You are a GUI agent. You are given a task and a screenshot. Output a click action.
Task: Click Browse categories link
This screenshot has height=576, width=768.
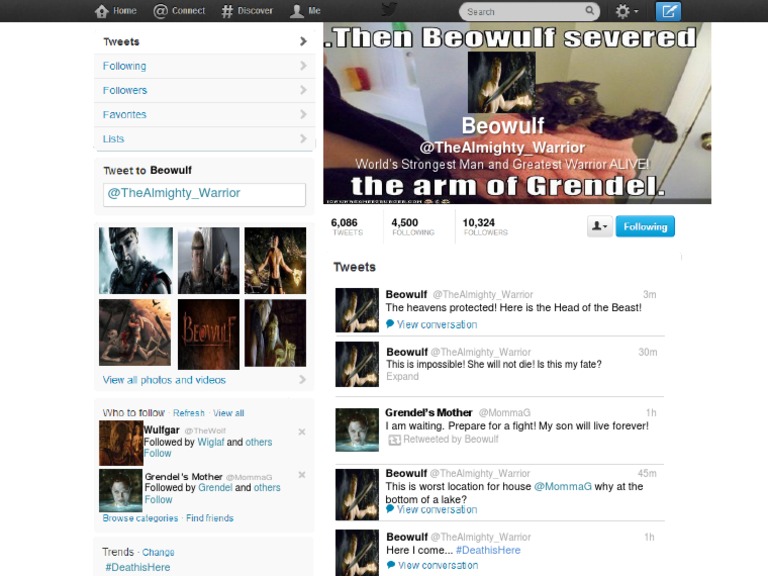[141, 518]
